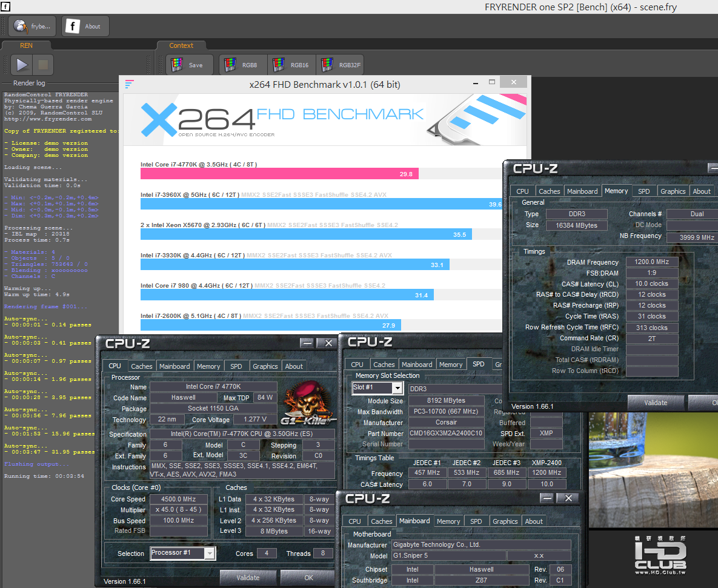
Task: Open About tab in the memory CPU-Z window
Action: point(702,191)
